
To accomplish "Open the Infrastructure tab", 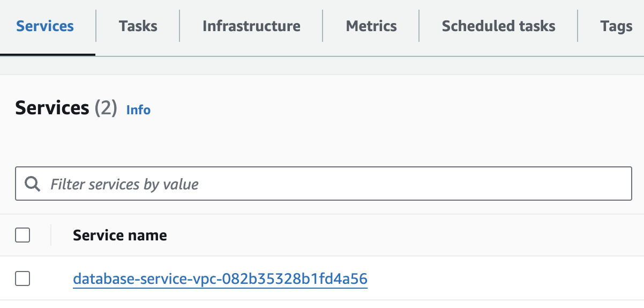I will pyautogui.click(x=251, y=26).
